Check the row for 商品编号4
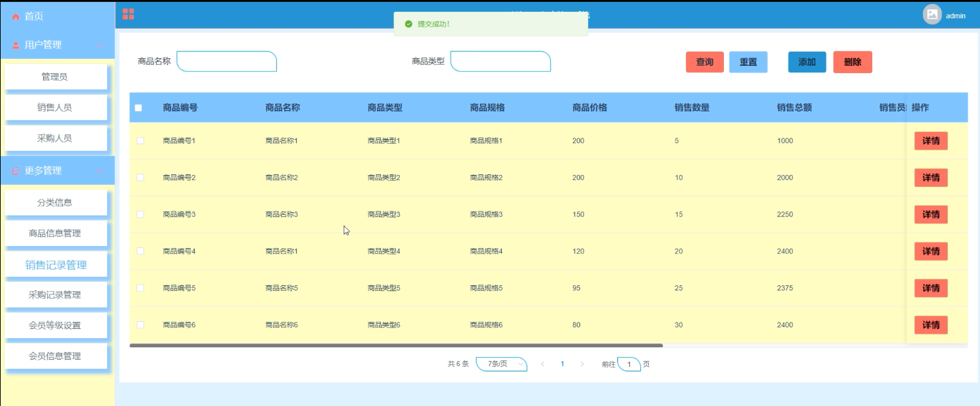The width and height of the screenshot is (980, 406). coord(140,251)
